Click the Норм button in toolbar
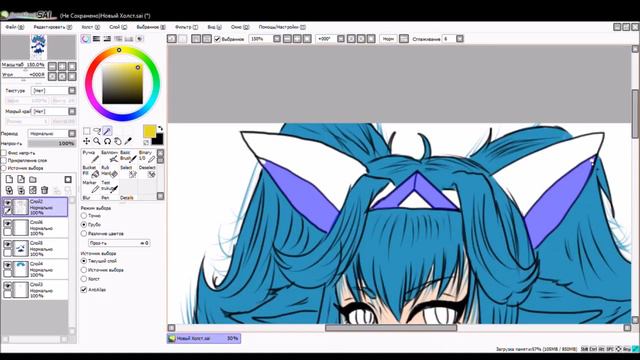The image size is (640, 360). [x=388, y=39]
